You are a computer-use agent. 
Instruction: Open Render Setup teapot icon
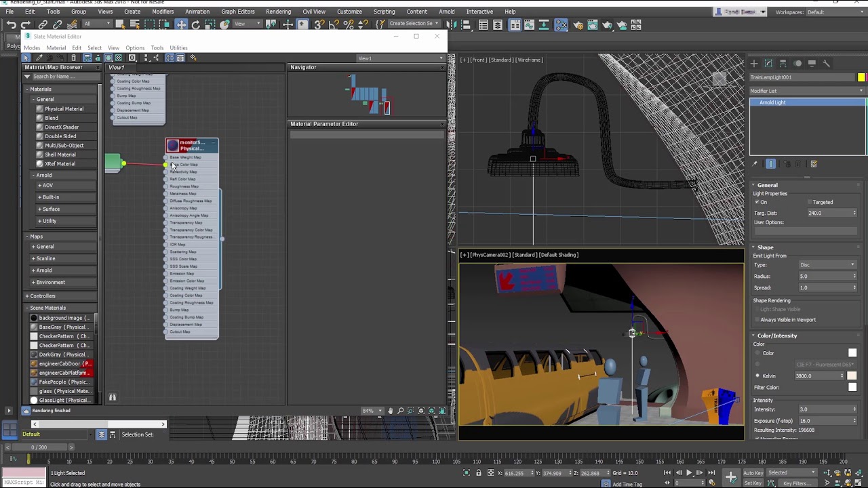tap(578, 25)
